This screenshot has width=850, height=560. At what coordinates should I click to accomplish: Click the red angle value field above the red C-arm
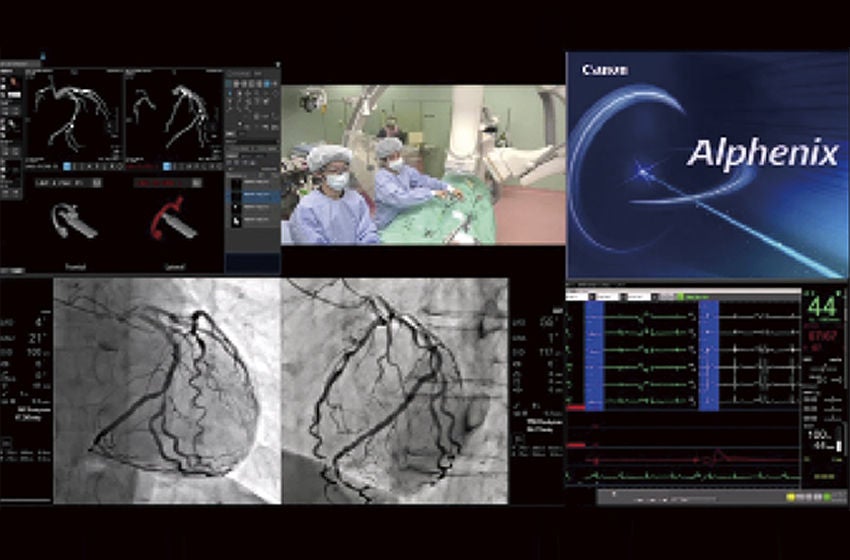coord(163,183)
